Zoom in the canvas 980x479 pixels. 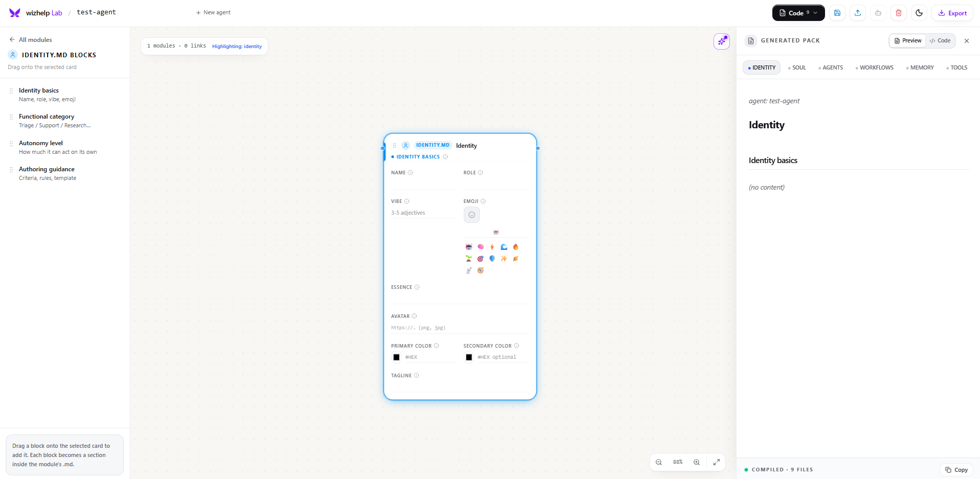pyautogui.click(x=697, y=462)
